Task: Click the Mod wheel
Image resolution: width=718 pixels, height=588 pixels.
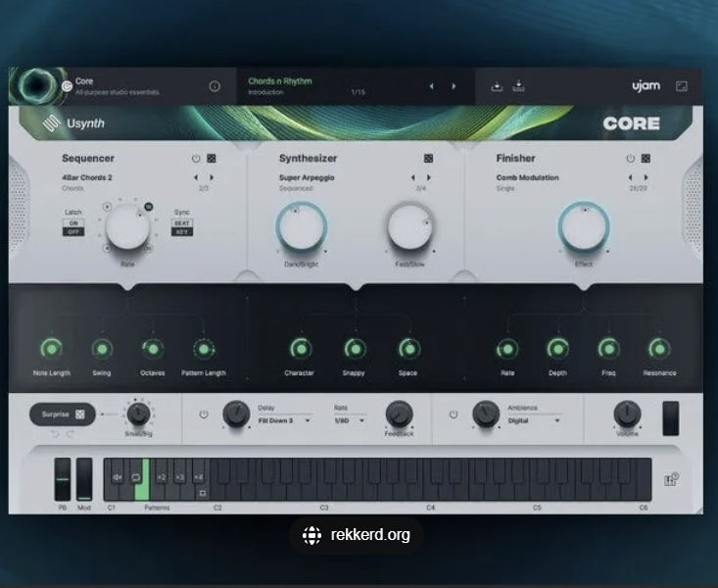Action: [x=84, y=479]
